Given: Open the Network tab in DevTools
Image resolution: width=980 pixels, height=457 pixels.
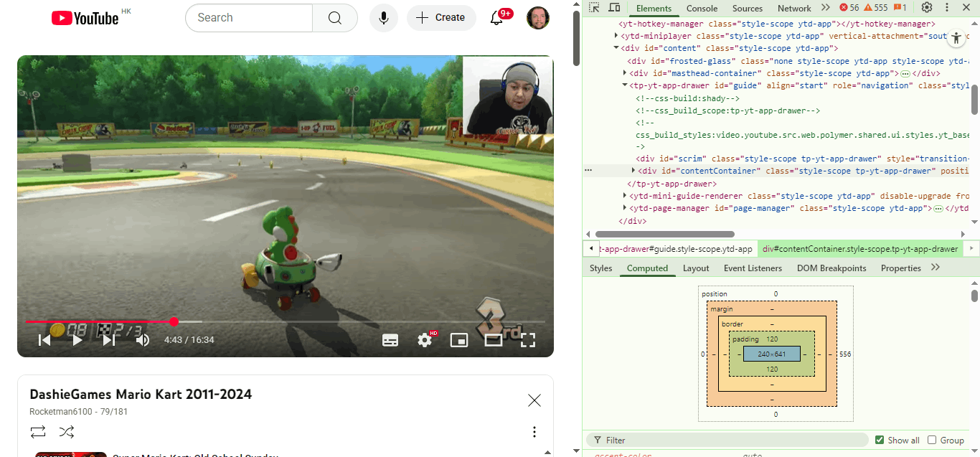Looking at the screenshot, I should point(794,9).
